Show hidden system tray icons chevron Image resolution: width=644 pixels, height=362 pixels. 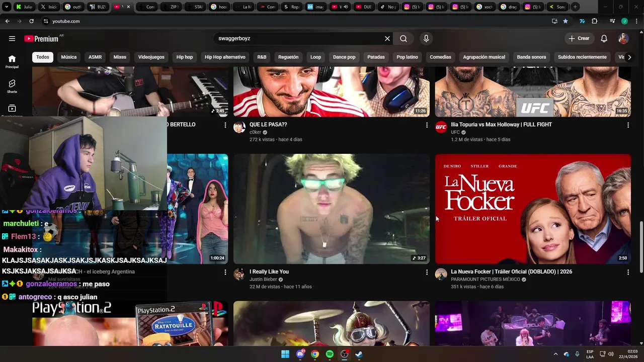coord(555,354)
